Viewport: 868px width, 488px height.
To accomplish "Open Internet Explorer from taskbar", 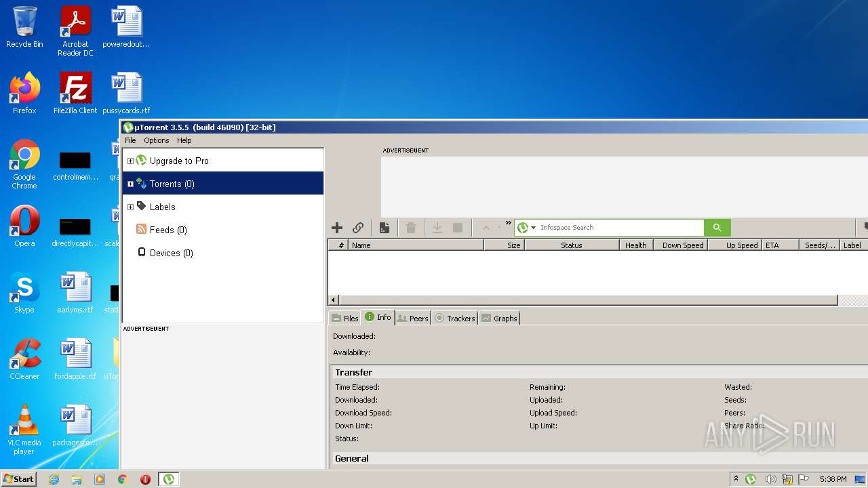I will (54, 479).
